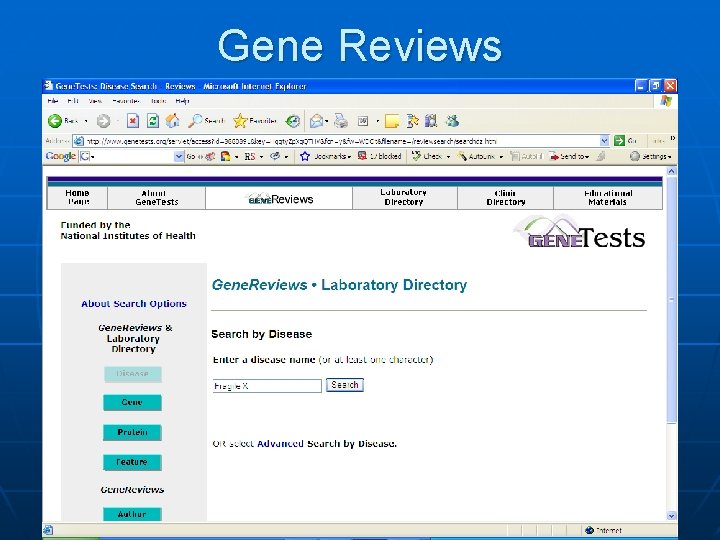This screenshot has height=540, width=720.
Task: Open the Tools menu
Action: [158, 101]
